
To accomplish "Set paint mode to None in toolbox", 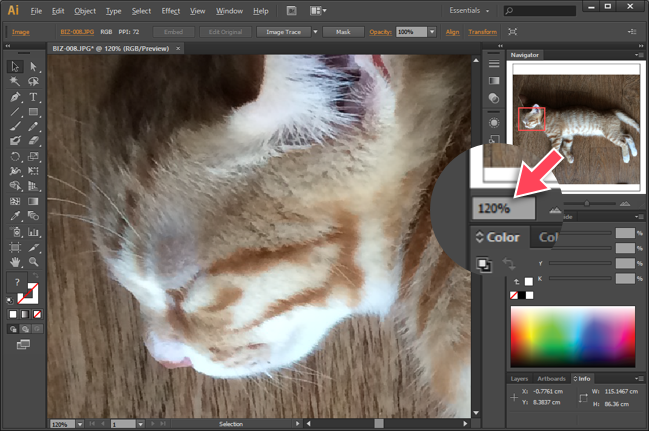I will coord(37,315).
